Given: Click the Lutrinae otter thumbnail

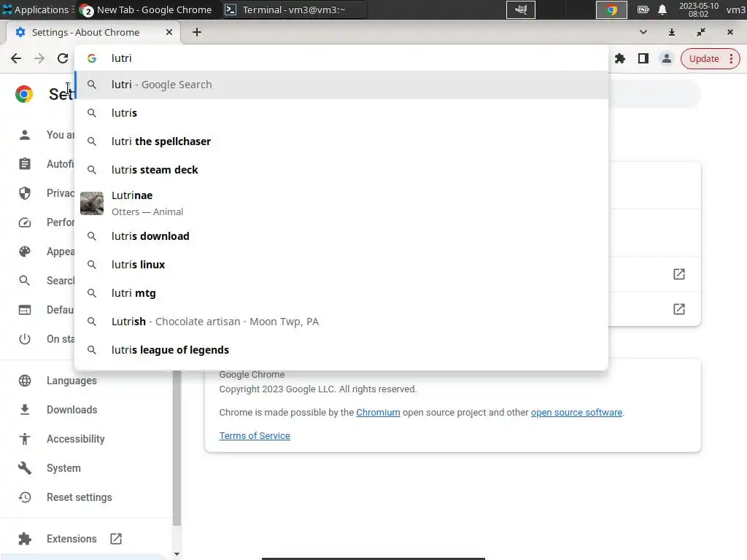Looking at the screenshot, I should tap(92, 203).
